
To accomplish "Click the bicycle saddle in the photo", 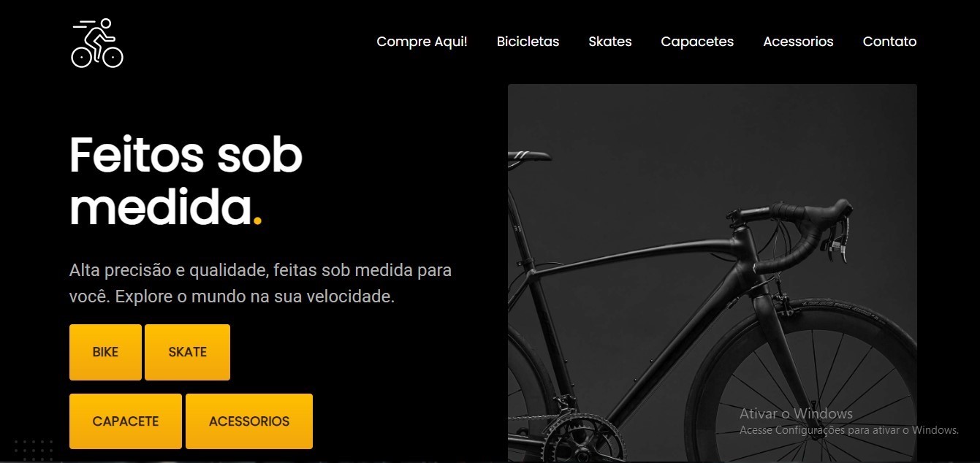I will [x=530, y=155].
